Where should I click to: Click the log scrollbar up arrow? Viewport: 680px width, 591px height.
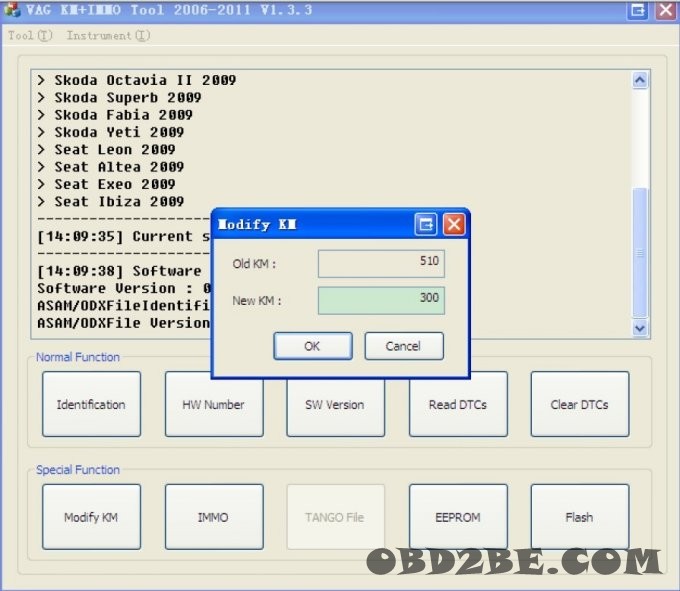[x=640, y=80]
